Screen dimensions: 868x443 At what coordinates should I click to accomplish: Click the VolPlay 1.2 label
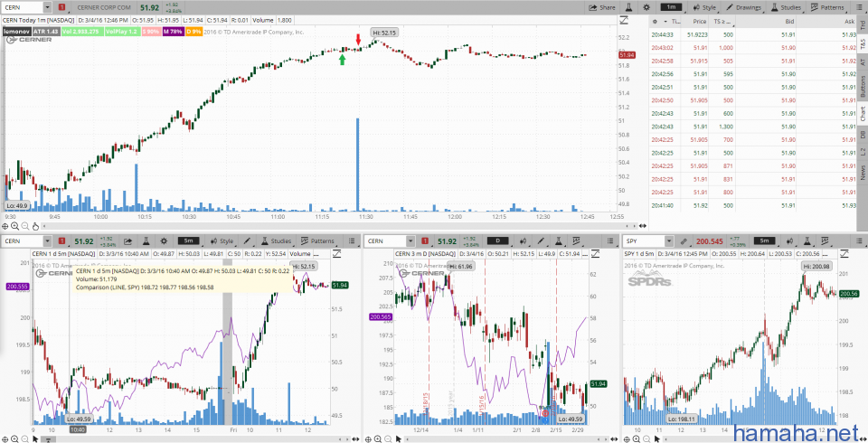point(121,33)
